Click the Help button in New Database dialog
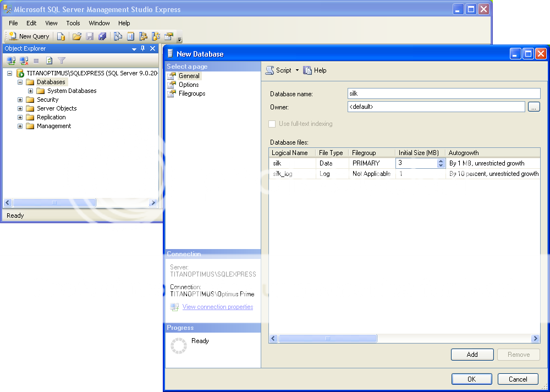 tap(315, 70)
